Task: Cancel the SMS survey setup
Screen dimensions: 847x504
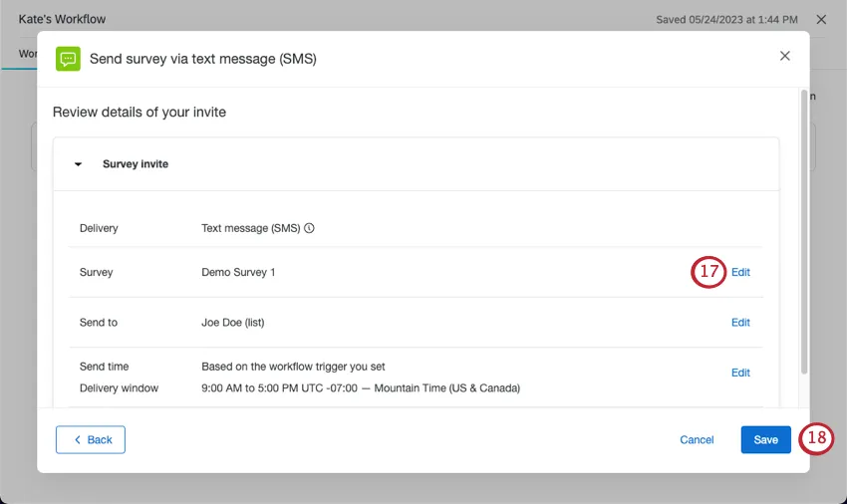Action: [x=697, y=439]
